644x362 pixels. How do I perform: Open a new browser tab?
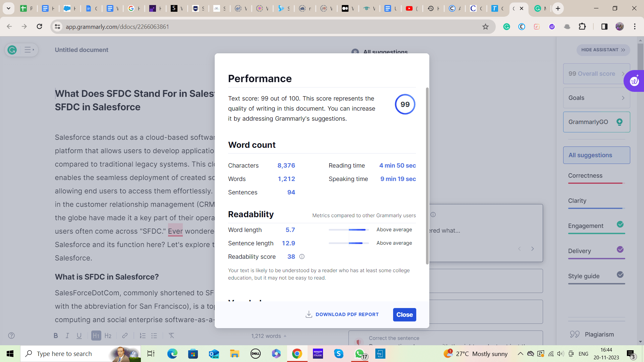(558, 8)
